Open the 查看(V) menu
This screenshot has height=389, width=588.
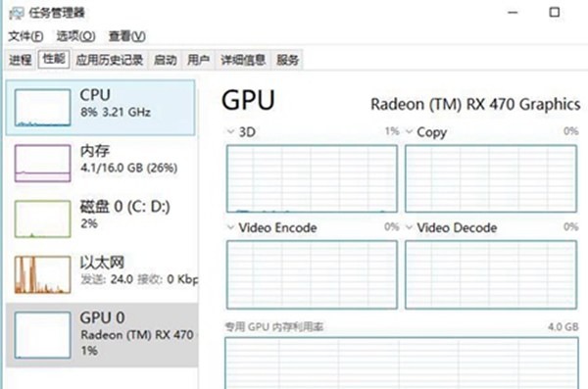pyautogui.click(x=126, y=36)
